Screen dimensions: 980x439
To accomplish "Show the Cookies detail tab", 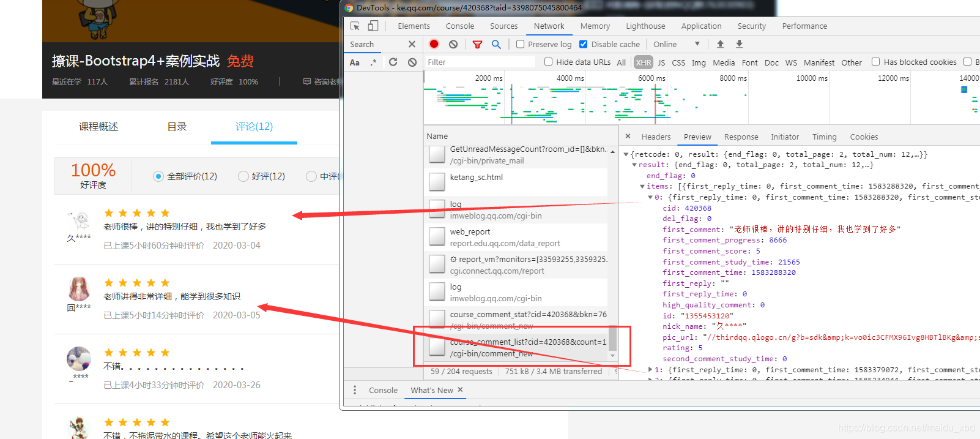I will [864, 137].
